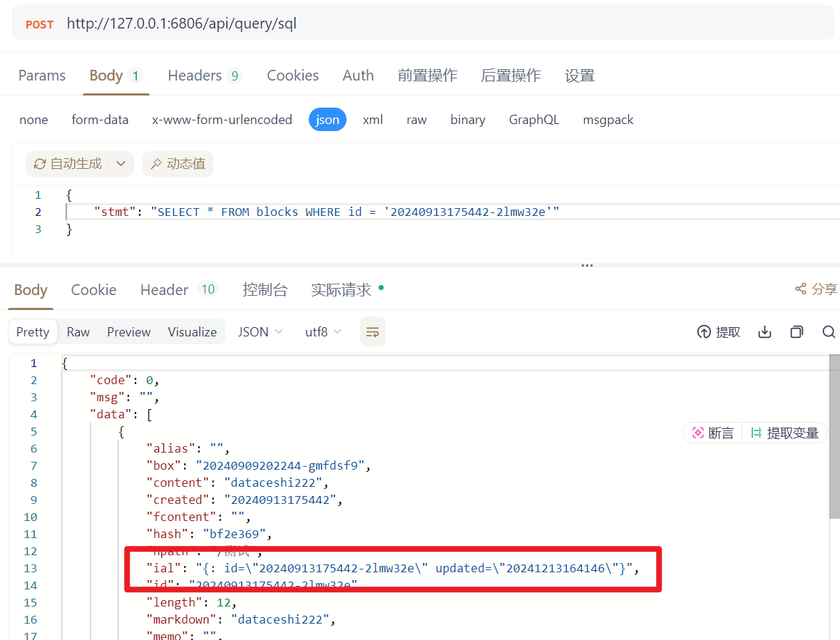The image size is (840, 640).
Task: Click the 断言 assertion button
Action: pos(712,433)
